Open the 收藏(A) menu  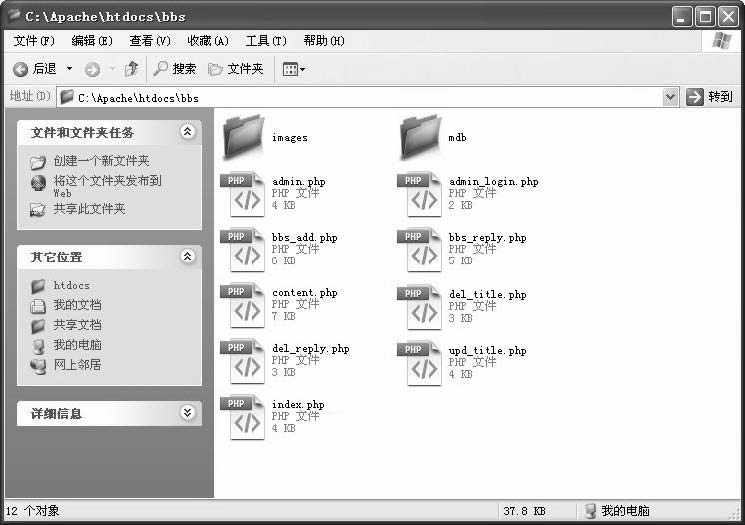[208, 41]
